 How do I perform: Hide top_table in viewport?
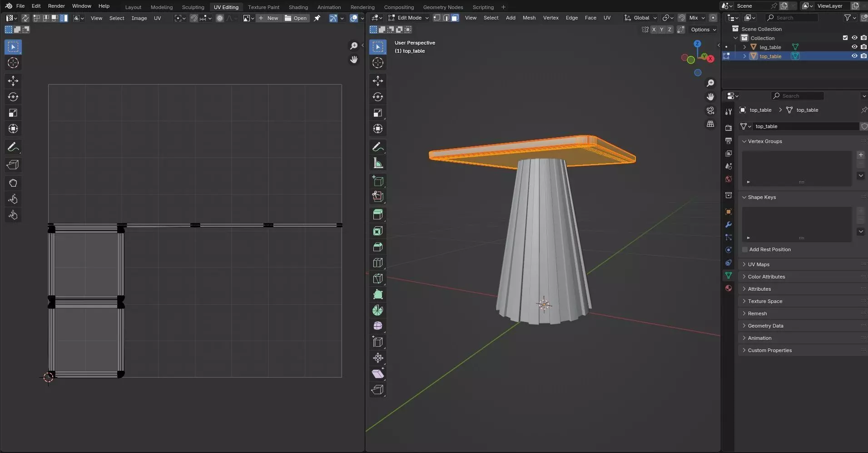(854, 56)
